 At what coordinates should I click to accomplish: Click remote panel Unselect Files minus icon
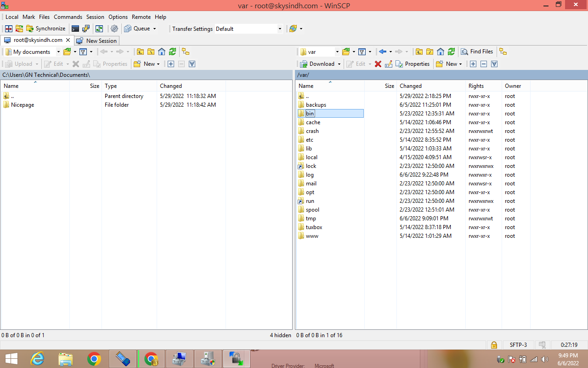[x=484, y=64]
